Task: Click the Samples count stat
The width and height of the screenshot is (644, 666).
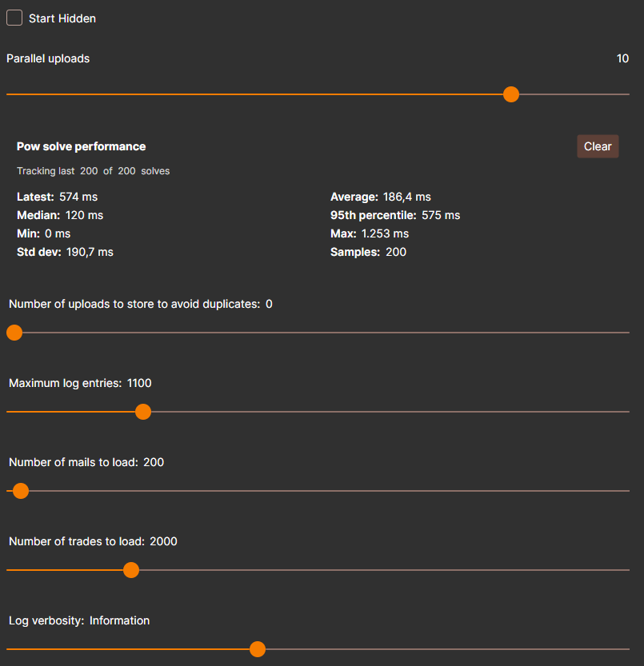Action: [x=368, y=252]
